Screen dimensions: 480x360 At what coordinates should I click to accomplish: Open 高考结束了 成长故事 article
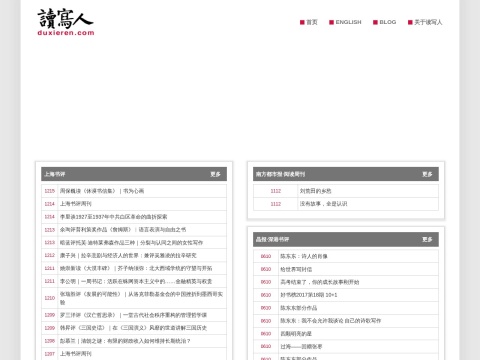point(319,282)
